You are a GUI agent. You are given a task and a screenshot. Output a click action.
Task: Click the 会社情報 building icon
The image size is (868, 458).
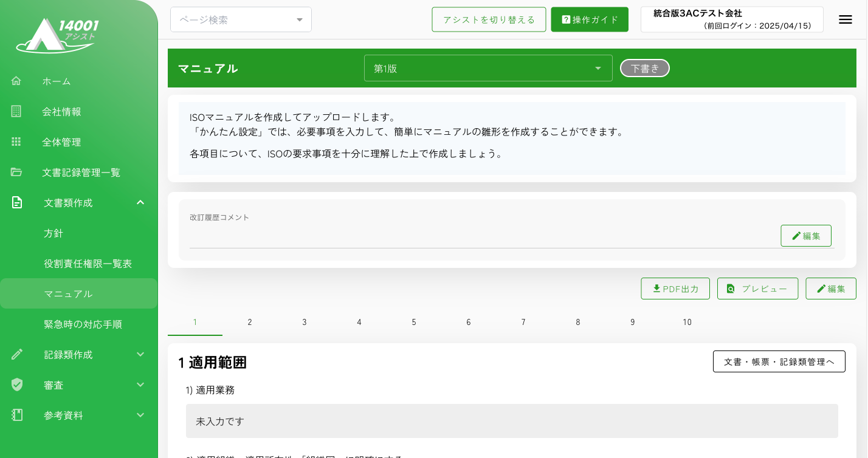click(x=16, y=111)
